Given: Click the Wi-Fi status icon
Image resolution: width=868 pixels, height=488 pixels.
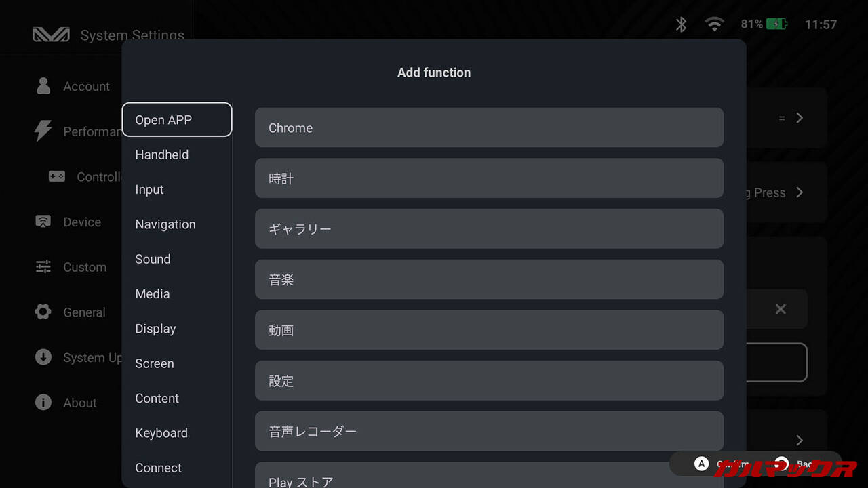Looking at the screenshot, I should click(x=714, y=24).
